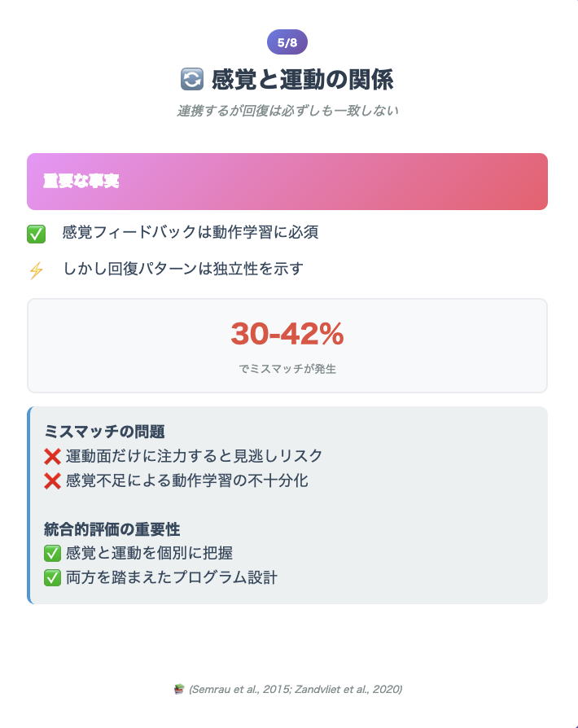Click the books icon beside the citation
Viewport: 578px width, 728px height.
(179, 689)
